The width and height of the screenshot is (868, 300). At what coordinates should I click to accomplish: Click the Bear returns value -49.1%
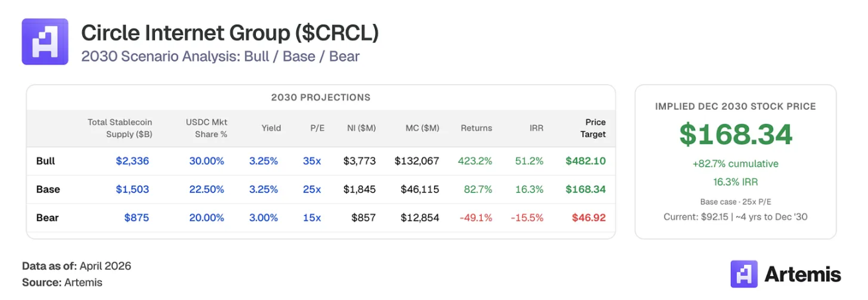click(x=476, y=217)
